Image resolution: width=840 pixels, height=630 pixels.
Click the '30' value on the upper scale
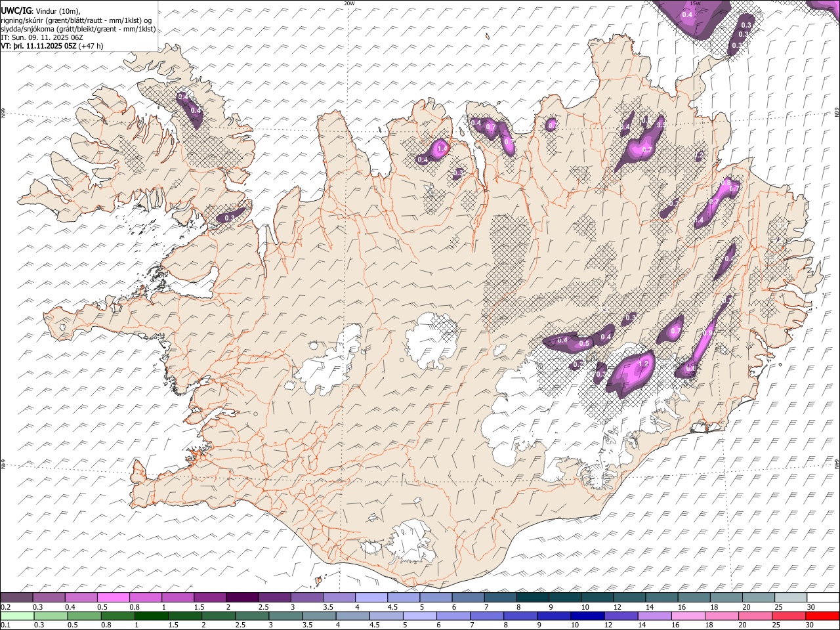811,607
